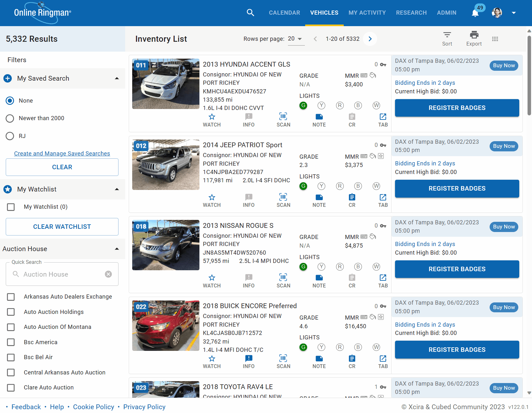The width and height of the screenshot is (532, 413).
Task: Check the Clare Auto Auction filter
Action: click(11, 388)
